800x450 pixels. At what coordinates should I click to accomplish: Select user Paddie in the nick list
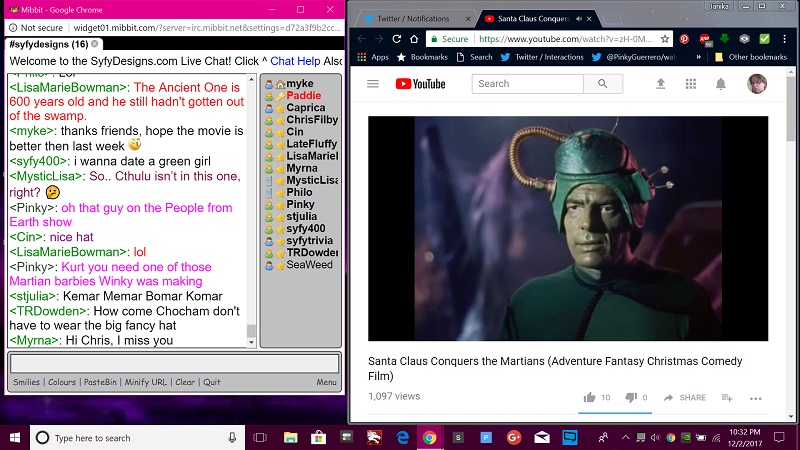[x=304, y=95]
